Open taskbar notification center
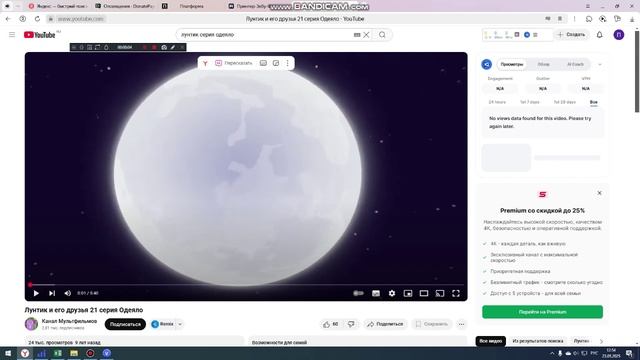Image resolution: width=640 pixels, height=360 pixels. point(630,353)
